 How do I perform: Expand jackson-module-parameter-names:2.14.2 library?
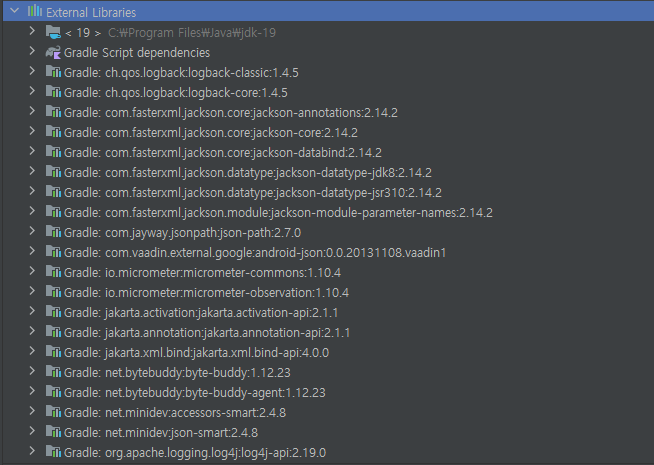[32, 211]
